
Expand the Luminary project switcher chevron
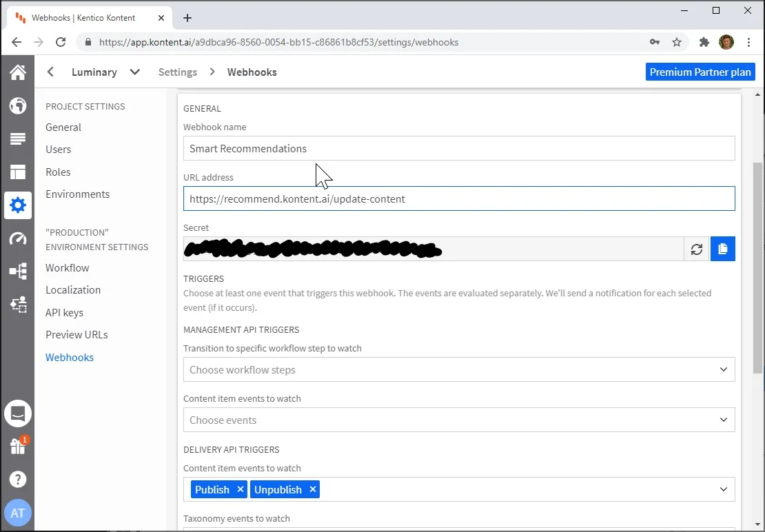pos(134,72)
